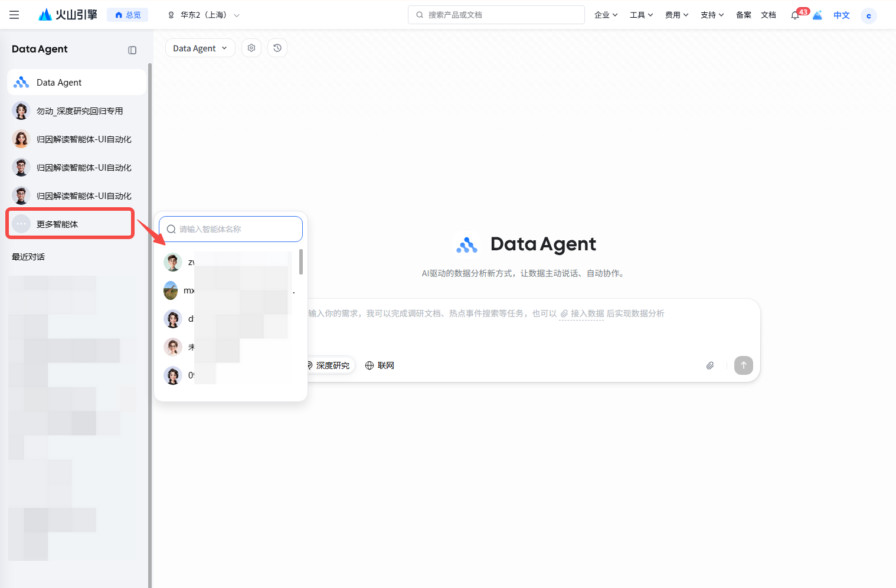The width and height of the screenshot is (896, 588).
Task: Expand the 支持 menu
Action: [712, 15]
